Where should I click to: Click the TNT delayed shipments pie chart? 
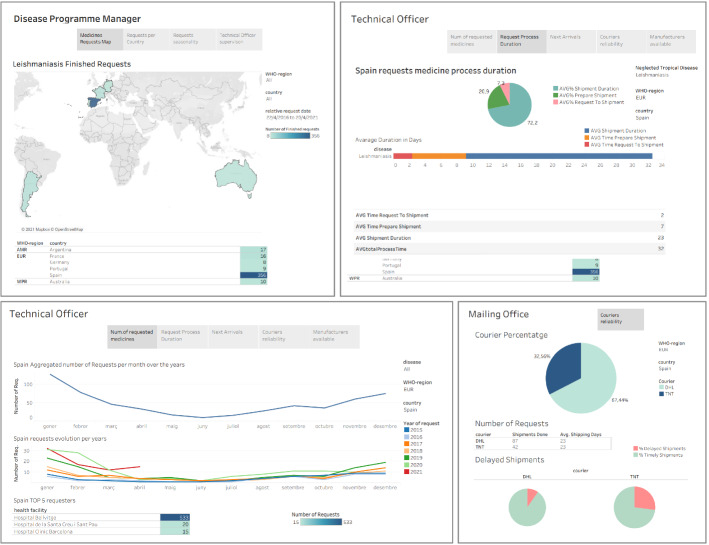coord(634,507)
